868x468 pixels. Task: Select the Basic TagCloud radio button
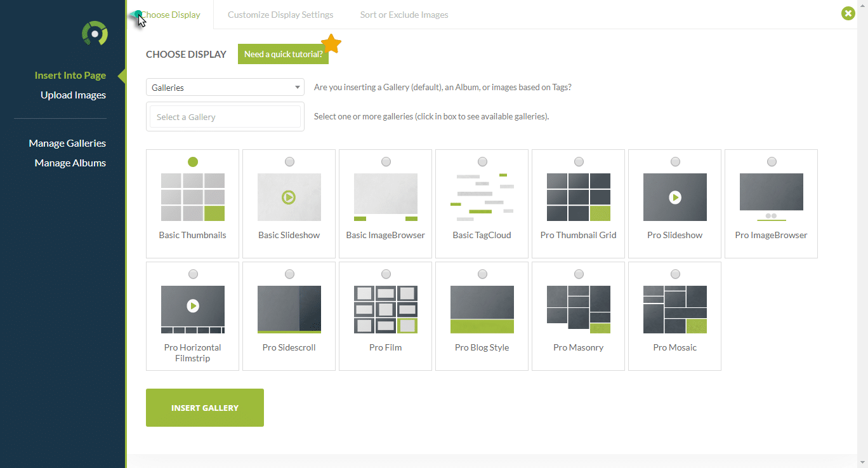coord(482,162)
